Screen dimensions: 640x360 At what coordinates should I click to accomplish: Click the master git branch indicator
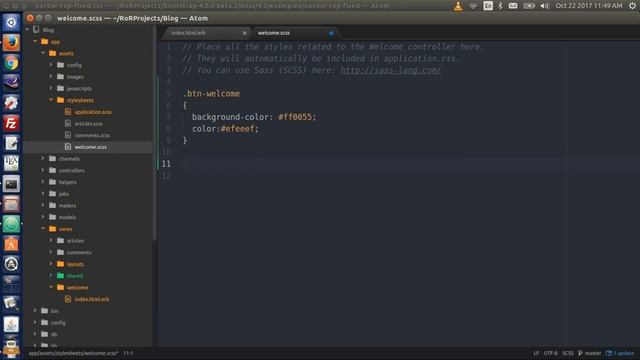pos(590,353)
